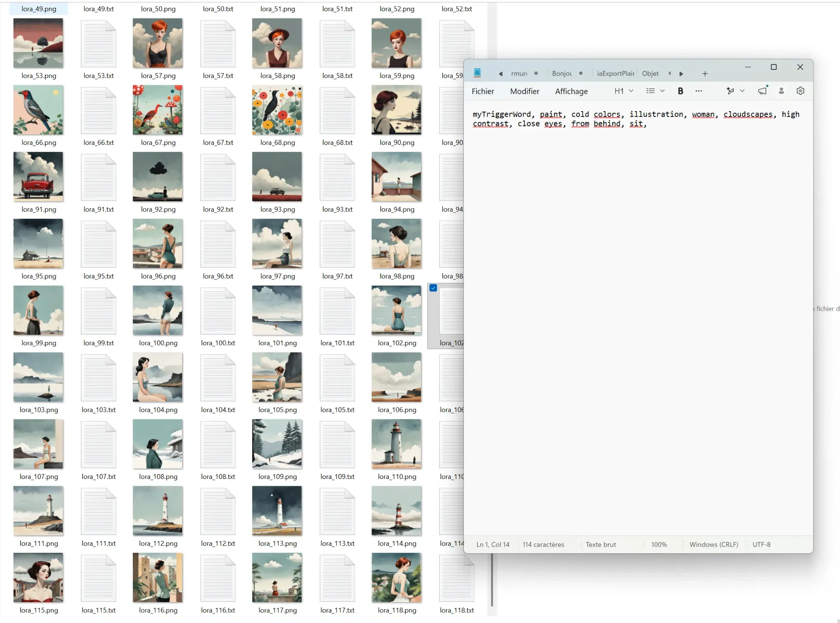Uncheck the selected lora_102 file checkbox
Viewport: 840px width, 623px height.
(x=433, y=288)
